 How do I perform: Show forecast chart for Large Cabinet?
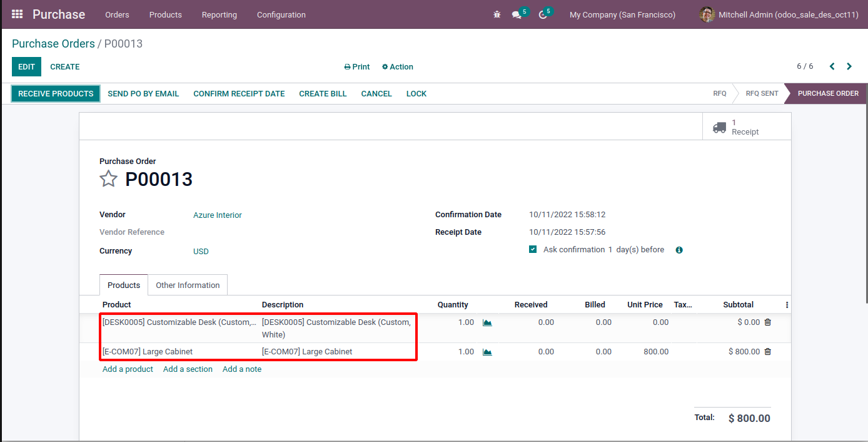click(487, 352)
